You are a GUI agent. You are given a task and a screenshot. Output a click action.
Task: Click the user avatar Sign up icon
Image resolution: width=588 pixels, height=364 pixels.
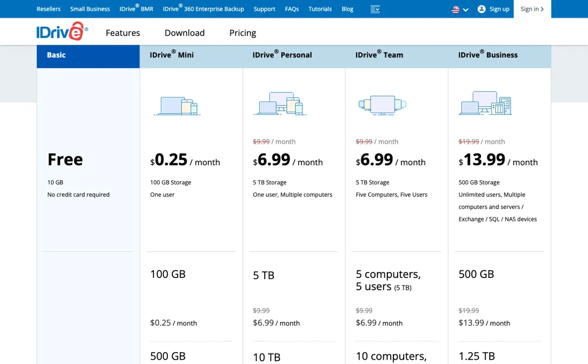click(482, 9)
